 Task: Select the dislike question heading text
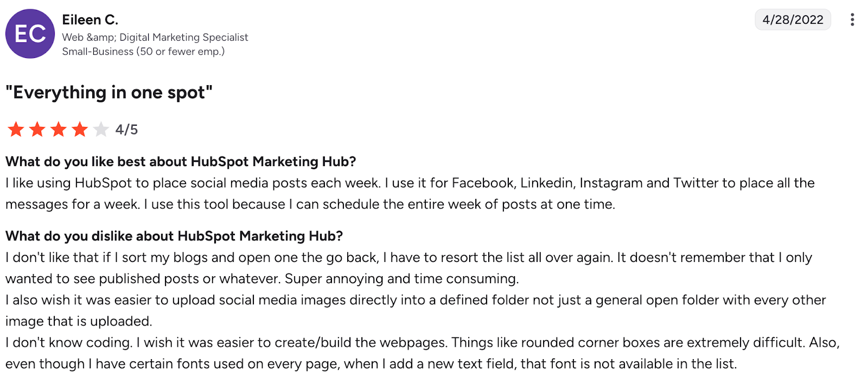point(173,236)
